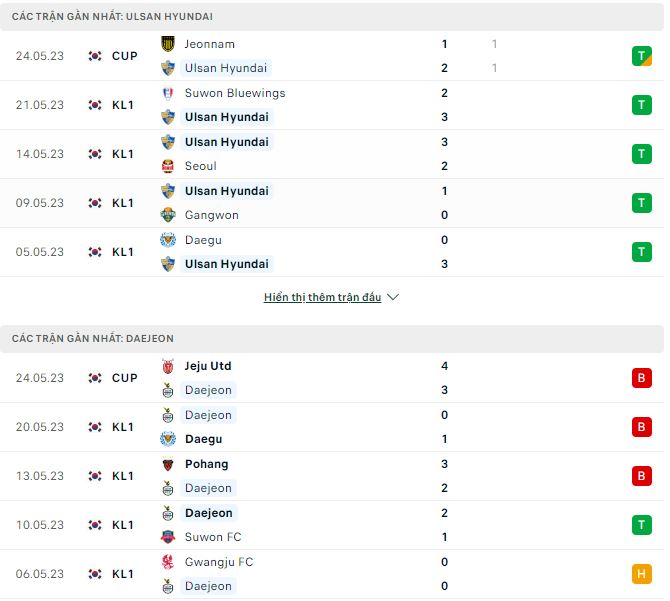Click the Pohang team crest icon

coord(168,464)
